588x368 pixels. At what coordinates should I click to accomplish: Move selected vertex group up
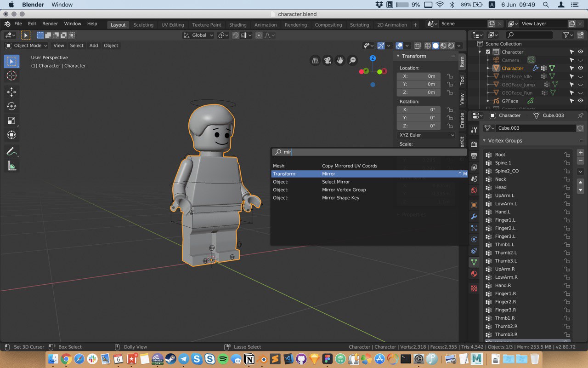(581, 182)
